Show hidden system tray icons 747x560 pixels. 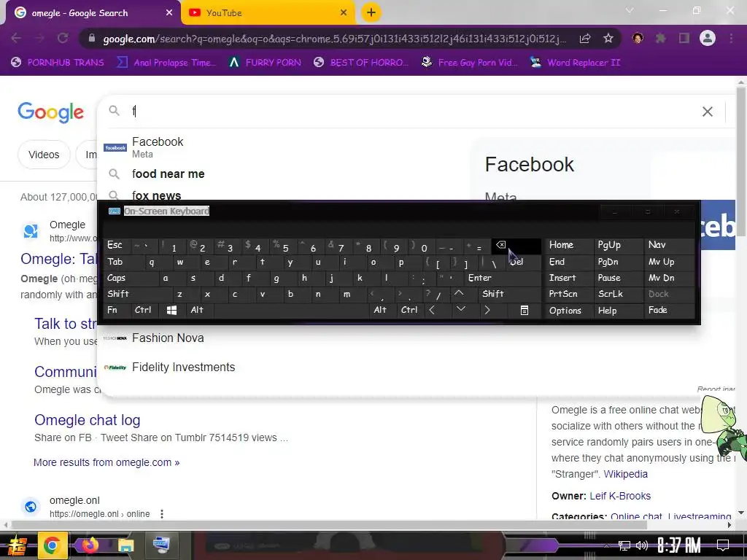(x=606, y=545)
